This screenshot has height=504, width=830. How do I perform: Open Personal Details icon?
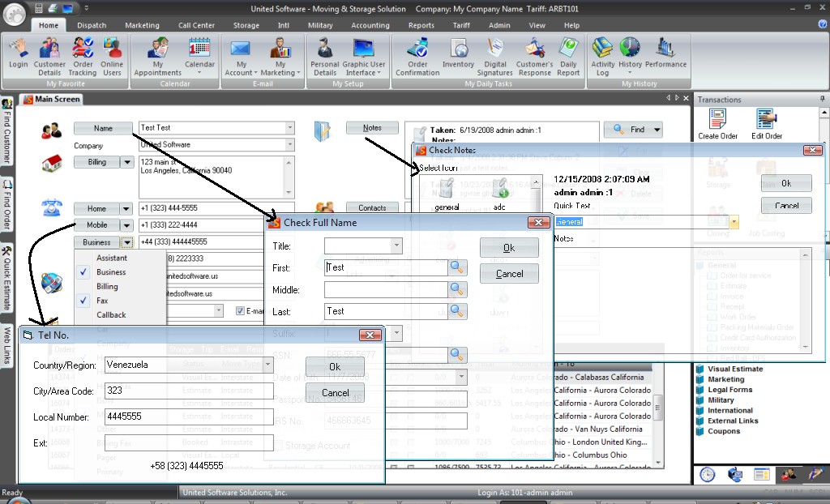(324, 57)
